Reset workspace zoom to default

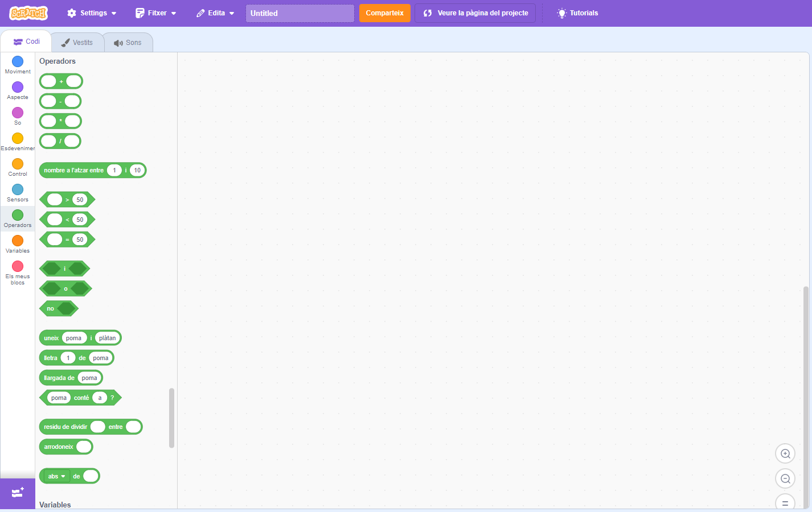[x=785, y=503]
